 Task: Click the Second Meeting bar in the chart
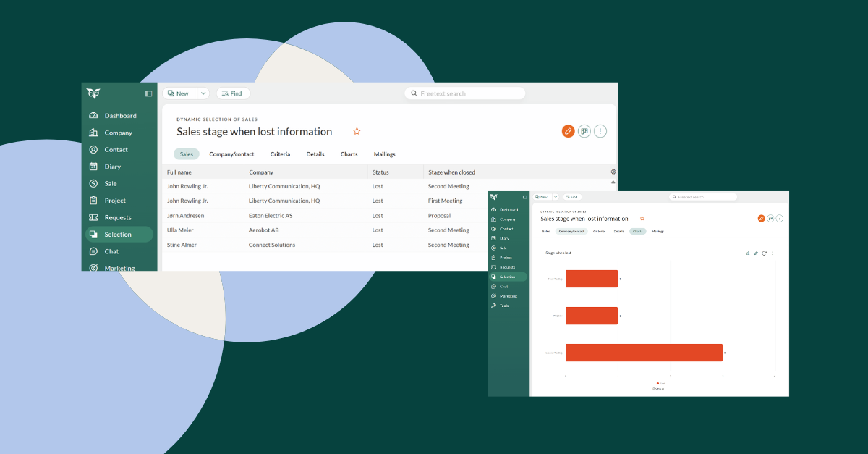[644, 353]
